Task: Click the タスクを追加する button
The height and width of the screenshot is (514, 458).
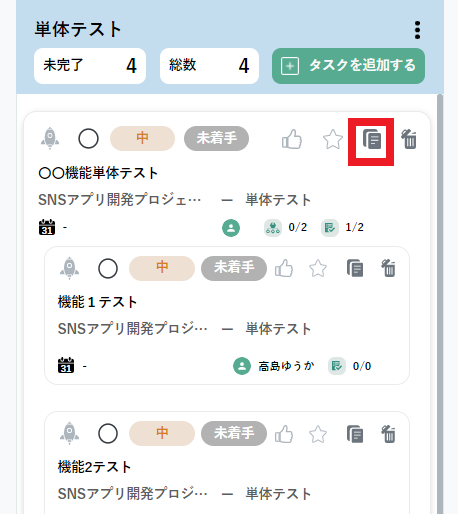Action: 348,66
